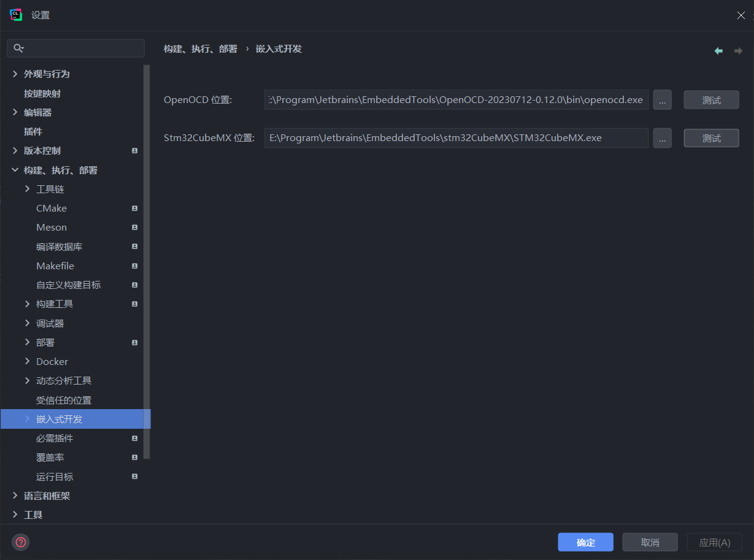The image size is (754, 560).
Task: Expand the 外观与行为 section
Action: pos(14,74)
